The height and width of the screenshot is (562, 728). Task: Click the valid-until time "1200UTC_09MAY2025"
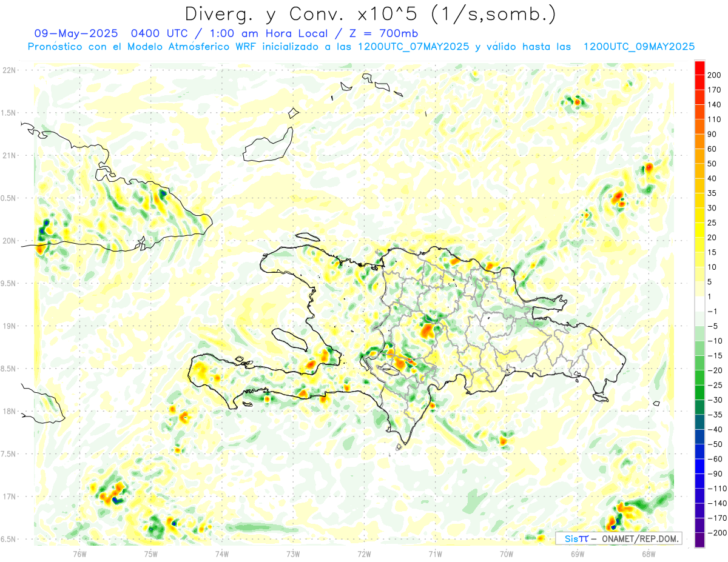click(x=639, y=47)
